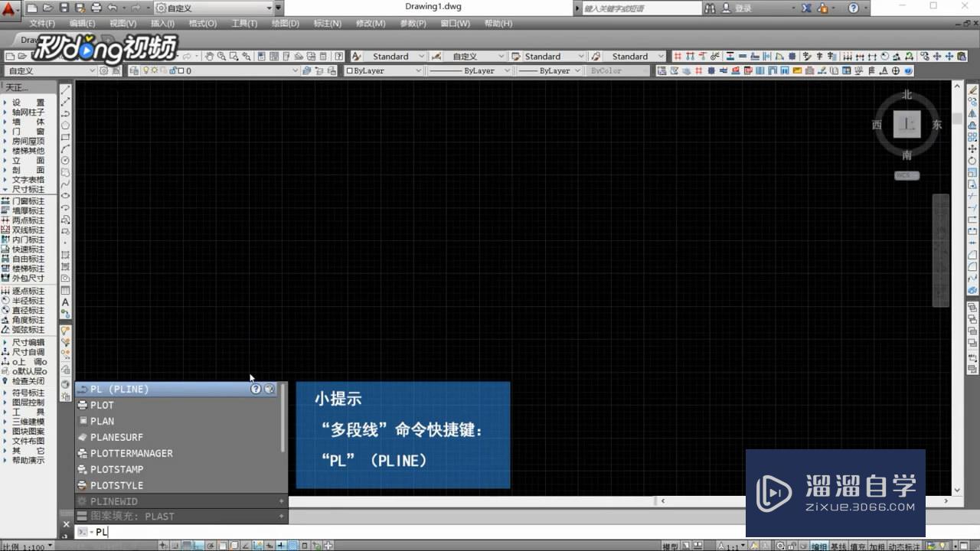980x551 pixels.
Task: Open the 绘图(D) menu
Action: (x=285, y=23)
